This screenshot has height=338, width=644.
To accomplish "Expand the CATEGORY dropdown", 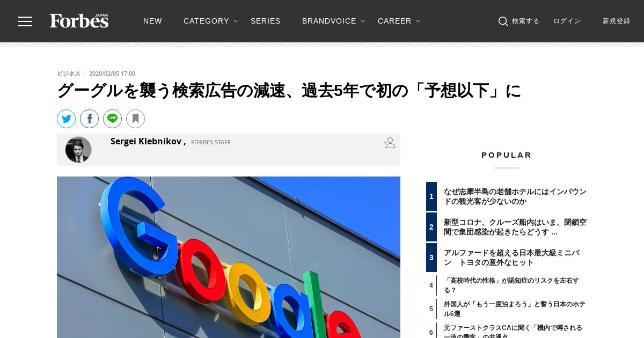I will 210,21.
